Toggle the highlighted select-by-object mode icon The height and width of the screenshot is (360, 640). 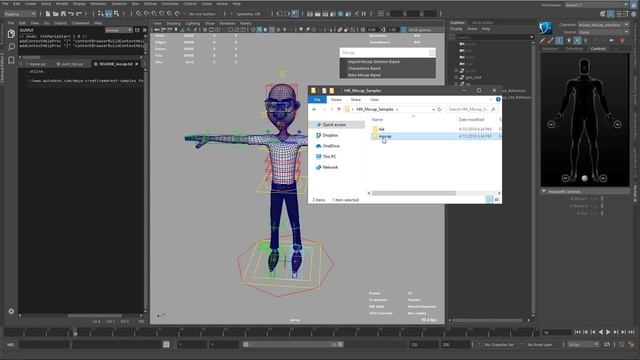click(109, 13)
